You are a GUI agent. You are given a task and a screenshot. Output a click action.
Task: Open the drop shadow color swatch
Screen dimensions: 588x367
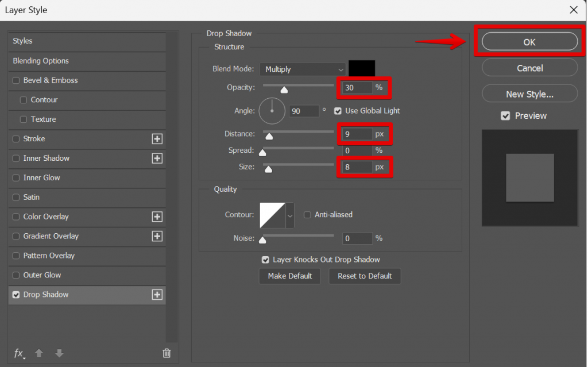tap(361, 67)
